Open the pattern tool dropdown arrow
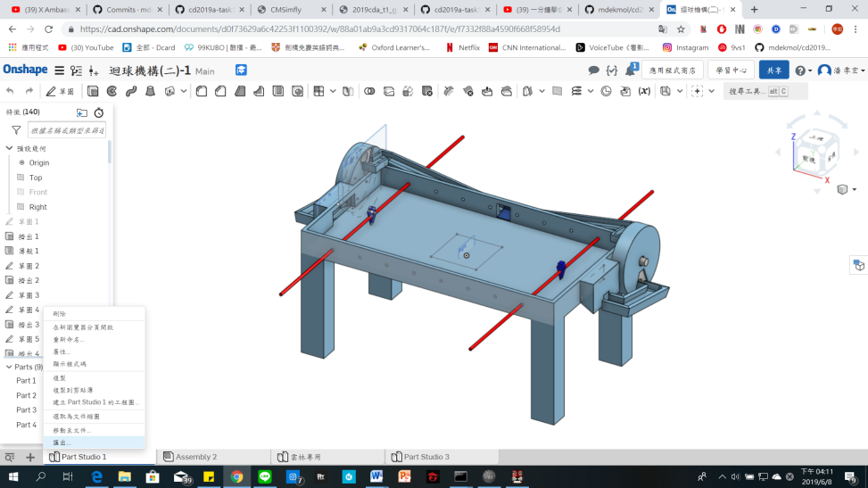This screenshot has height=488, width=868. coord(333,91)
